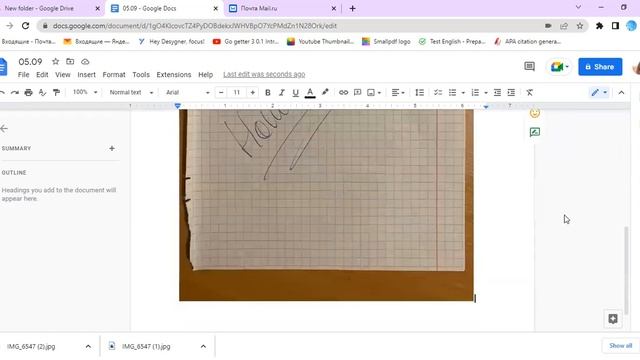Open the View menu
Viewport: 640px width, 360px height.
click(63, 75)
